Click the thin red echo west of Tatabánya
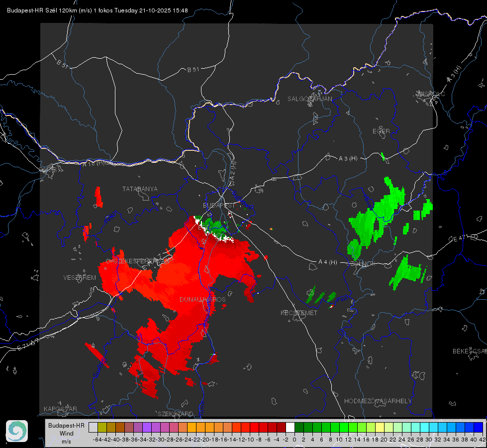 click(x=99, y=197)
